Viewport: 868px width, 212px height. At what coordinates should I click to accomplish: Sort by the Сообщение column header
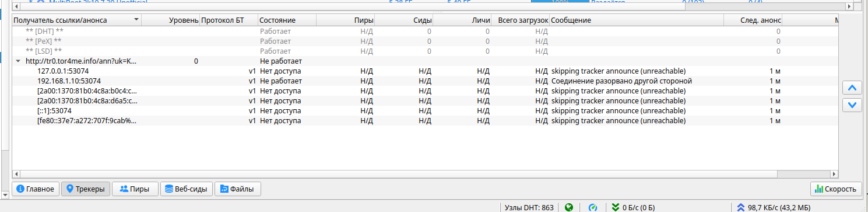coord(637,20)
